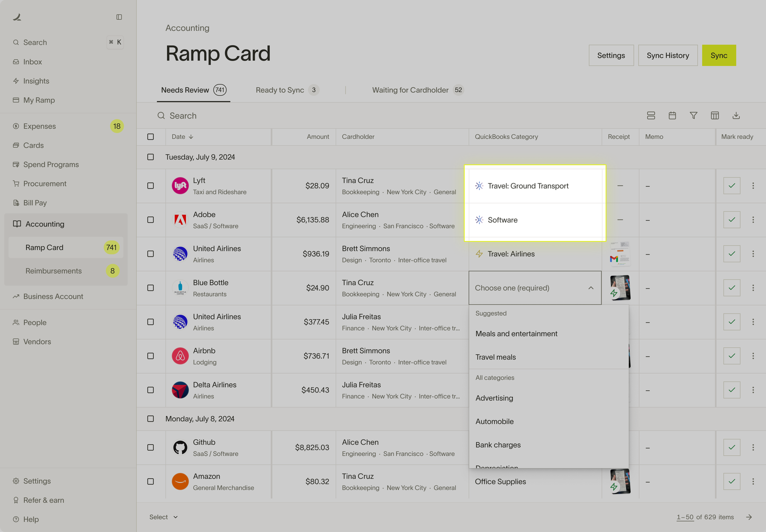This screenshot has width=766, height=532.
Task: Click the download export icon
Action: tap(736, 116)
